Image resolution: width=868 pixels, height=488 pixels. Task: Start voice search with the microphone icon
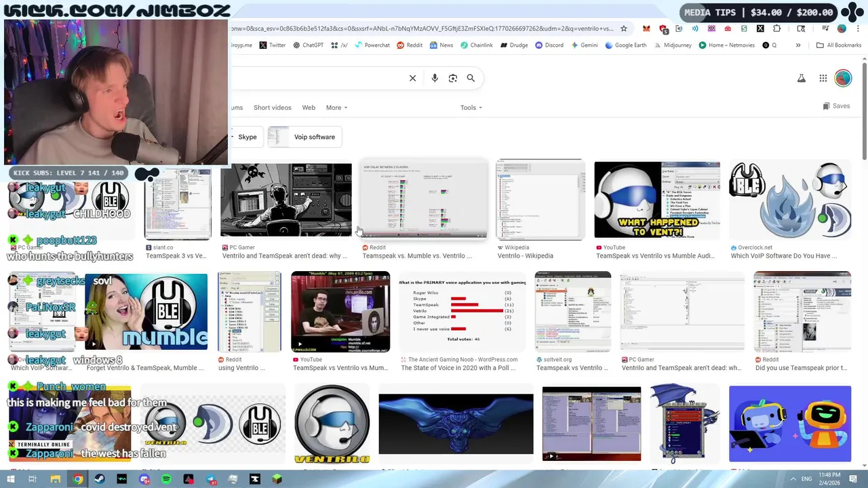click(435, 78)
